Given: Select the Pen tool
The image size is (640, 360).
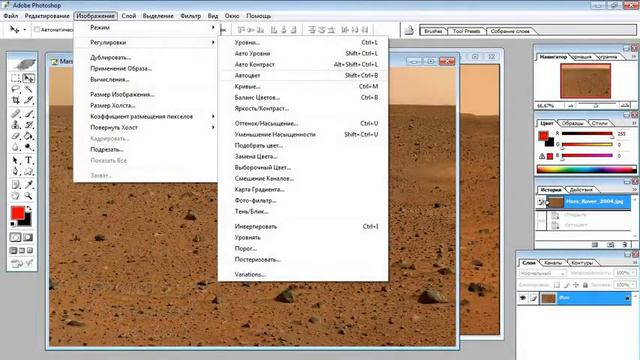Looking at the screenshot, I should (16, 171).
